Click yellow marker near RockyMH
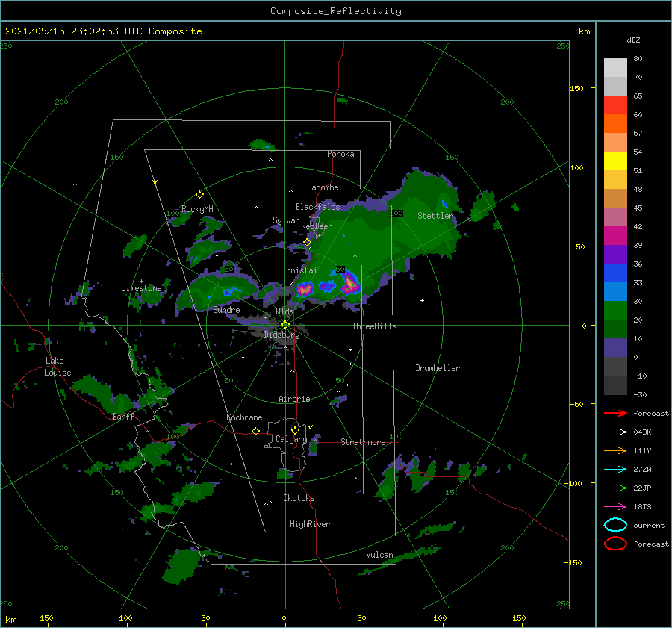Screen dimensions: 672x628 click(x=199, y=195)
